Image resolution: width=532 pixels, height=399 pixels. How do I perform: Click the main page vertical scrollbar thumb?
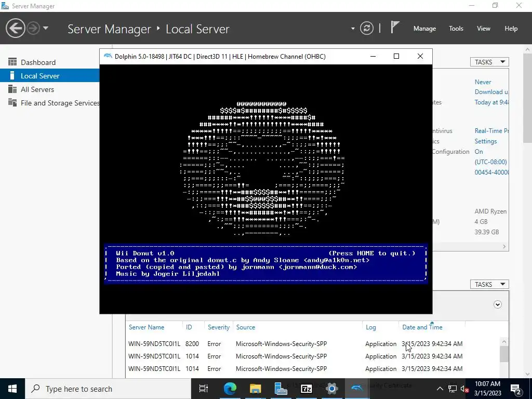528,98
